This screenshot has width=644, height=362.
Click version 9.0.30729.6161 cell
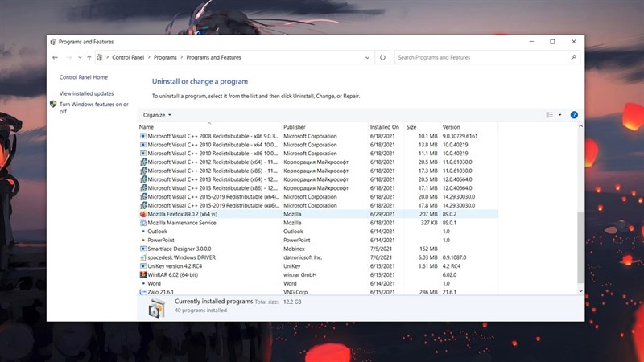pos(460,136)
